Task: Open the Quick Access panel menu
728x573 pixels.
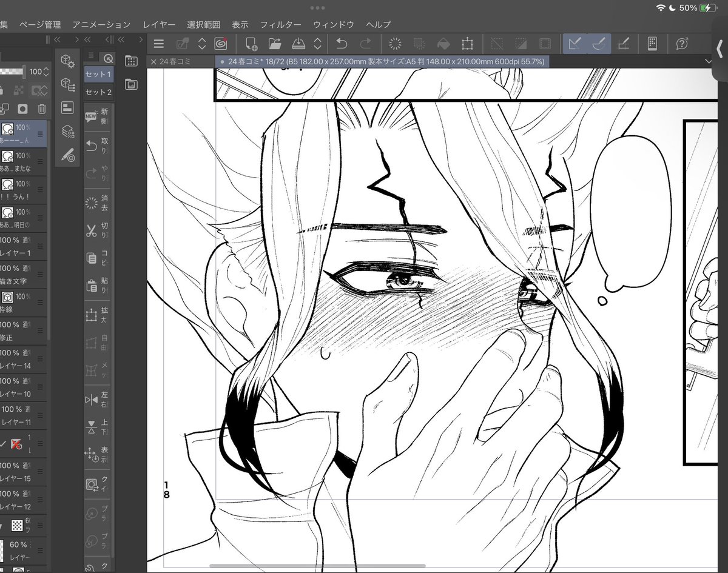Action: (91, 56)
